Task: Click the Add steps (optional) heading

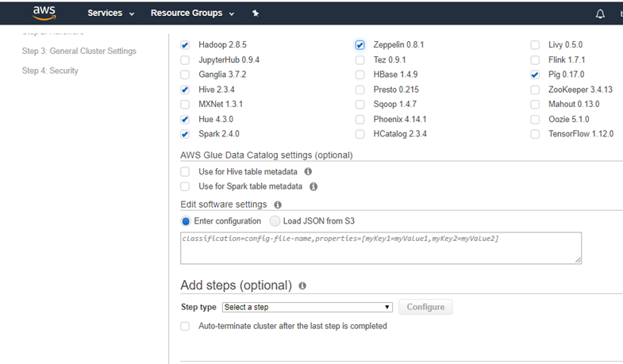Action: tap(237, 285)
